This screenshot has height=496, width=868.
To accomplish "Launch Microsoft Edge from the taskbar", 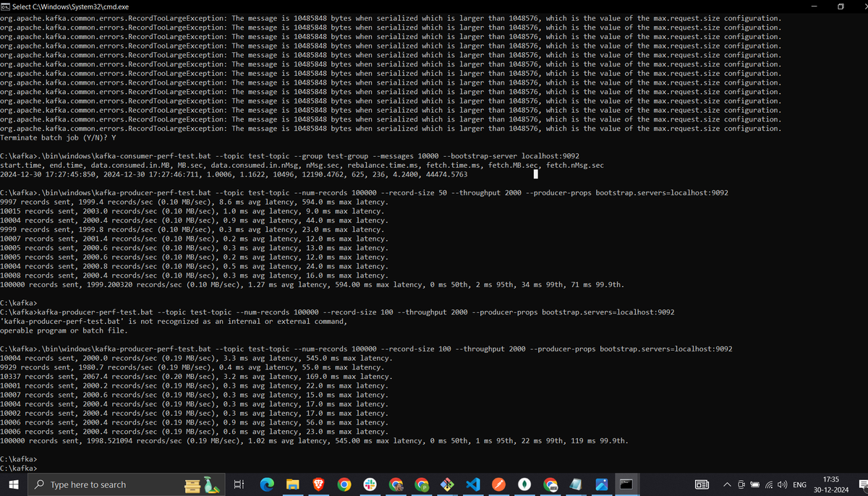I will (x=268, y=484).
